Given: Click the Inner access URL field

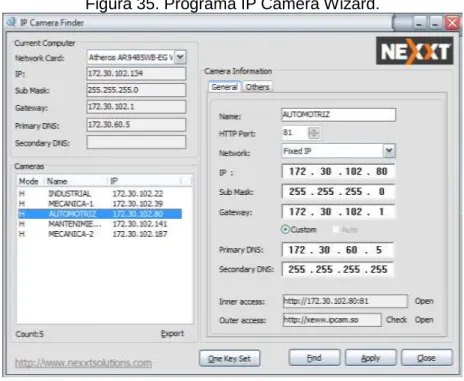Looking at the screenshot, I should coord(345,301).
